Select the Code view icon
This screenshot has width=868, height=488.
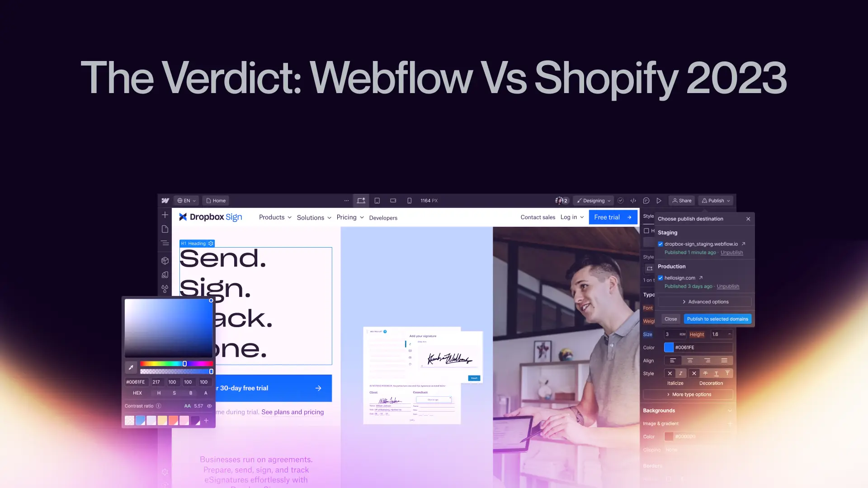(x=633, y=200)
